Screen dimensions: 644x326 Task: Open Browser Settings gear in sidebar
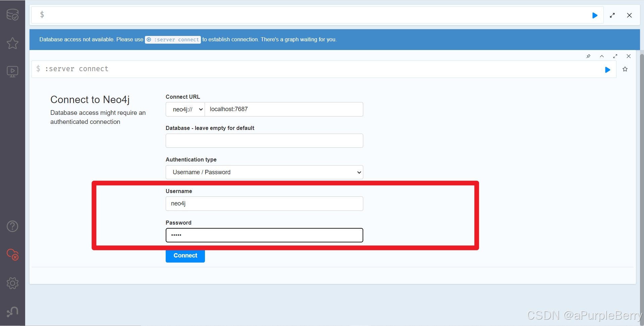[12, 283]
